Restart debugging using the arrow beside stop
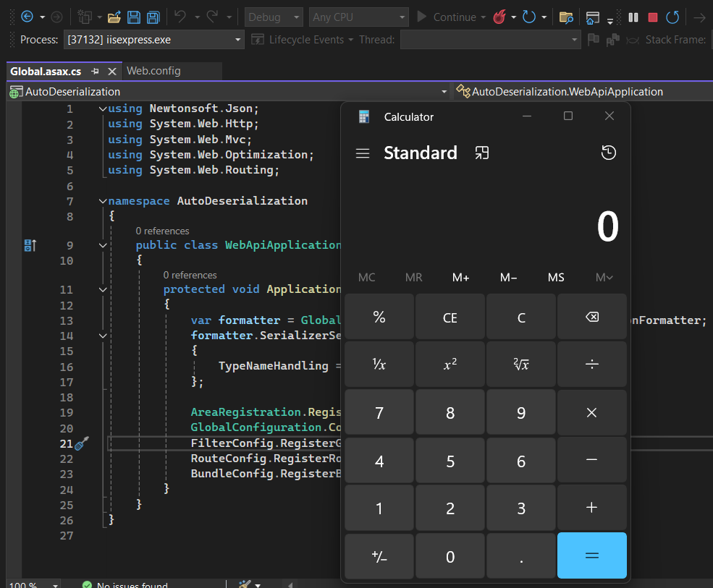Image resolution: width=713 pixels, height=588 pixels. tap(672, 17)
